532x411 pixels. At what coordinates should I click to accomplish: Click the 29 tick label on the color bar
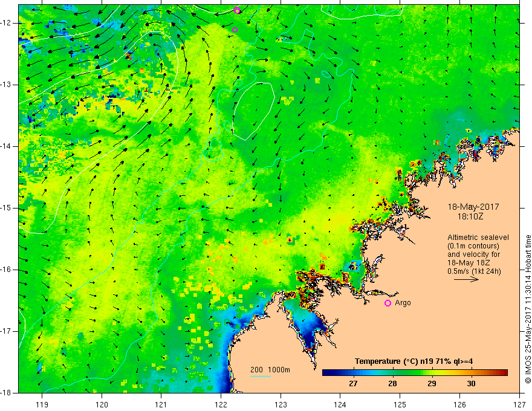(432, 384)
